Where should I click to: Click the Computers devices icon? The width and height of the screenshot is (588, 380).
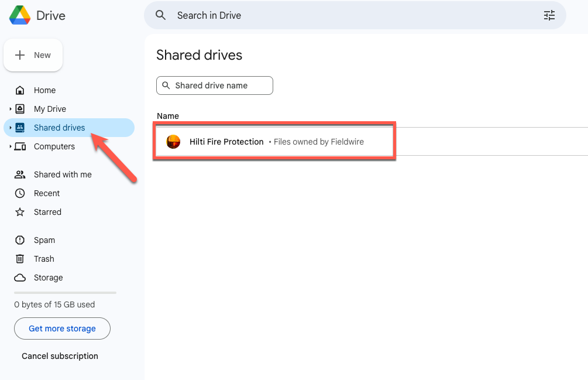[20, 146]
